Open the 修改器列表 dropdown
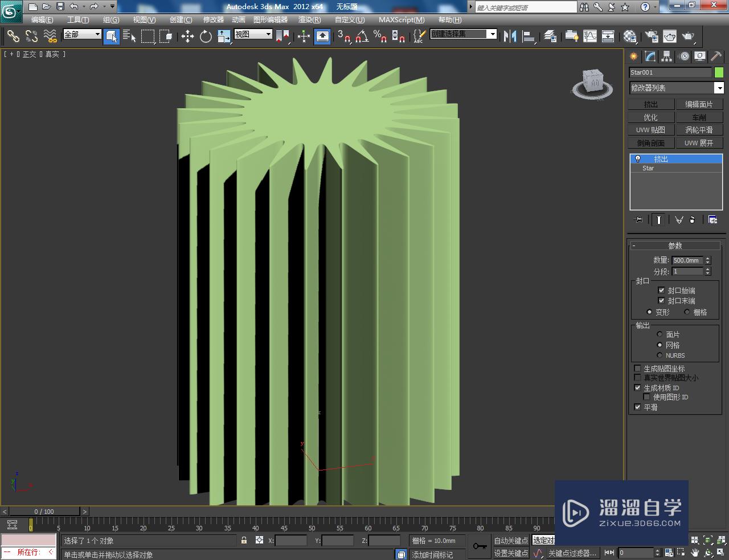 [x=677, y=88]
